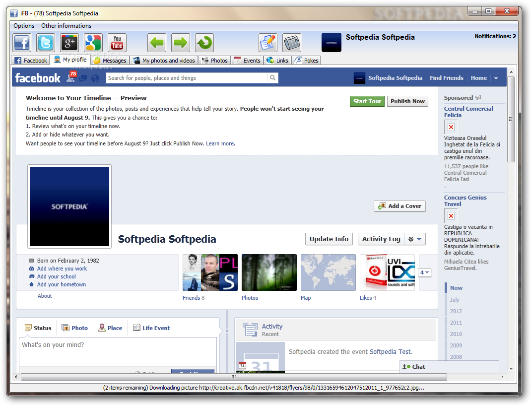This screenshot has width=532, height=406.
Task: Open the Pokes tab
Action: [306, 61]
